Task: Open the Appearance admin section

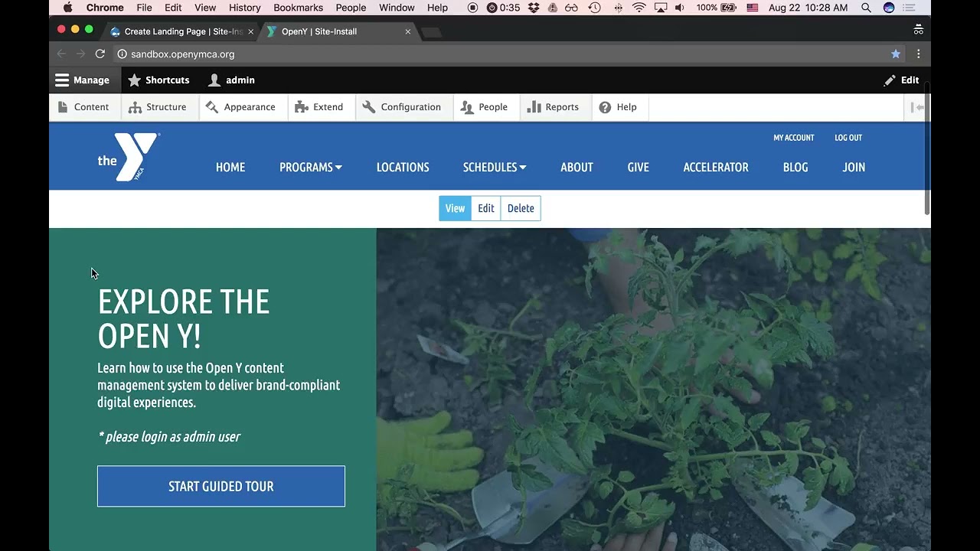Action: (x=241, y=107)
